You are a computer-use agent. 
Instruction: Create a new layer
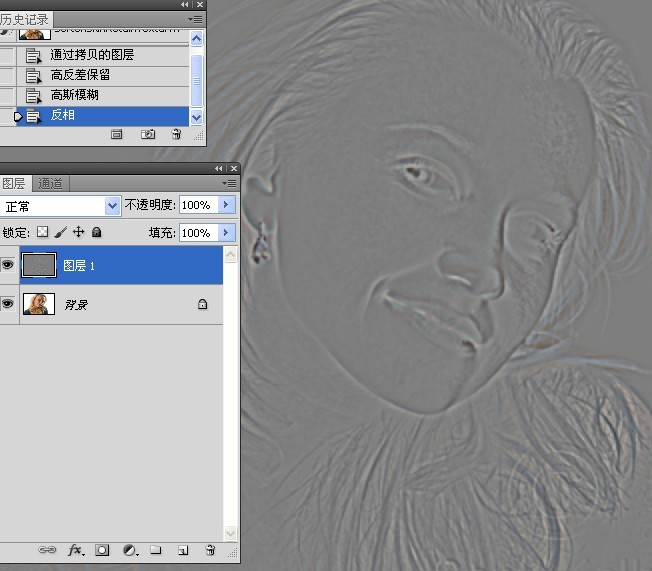pos(183,550)
